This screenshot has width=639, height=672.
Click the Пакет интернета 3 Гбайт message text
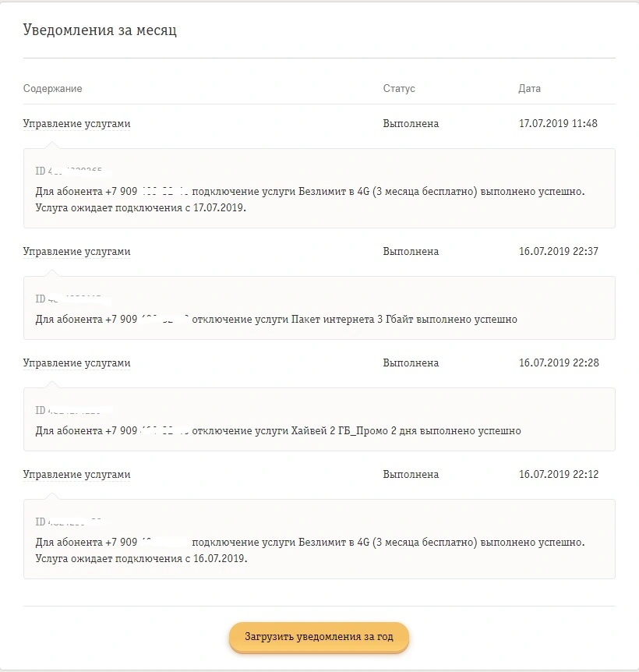tap(276, 320)
